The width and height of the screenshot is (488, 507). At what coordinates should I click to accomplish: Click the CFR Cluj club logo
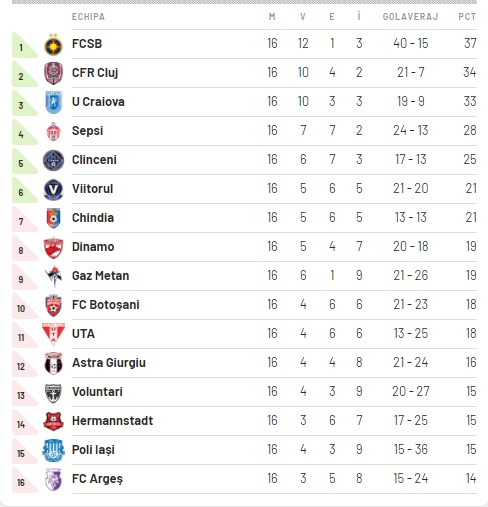[x=53, y=73]
